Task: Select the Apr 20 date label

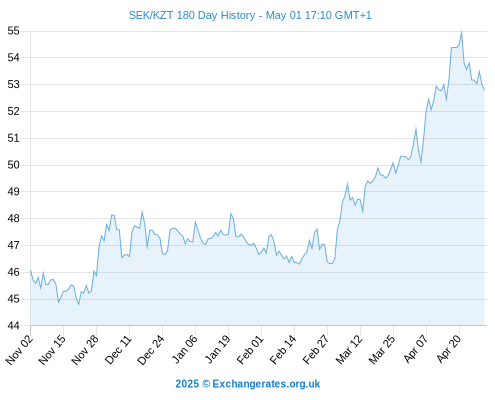Action: tap(449, 349)
